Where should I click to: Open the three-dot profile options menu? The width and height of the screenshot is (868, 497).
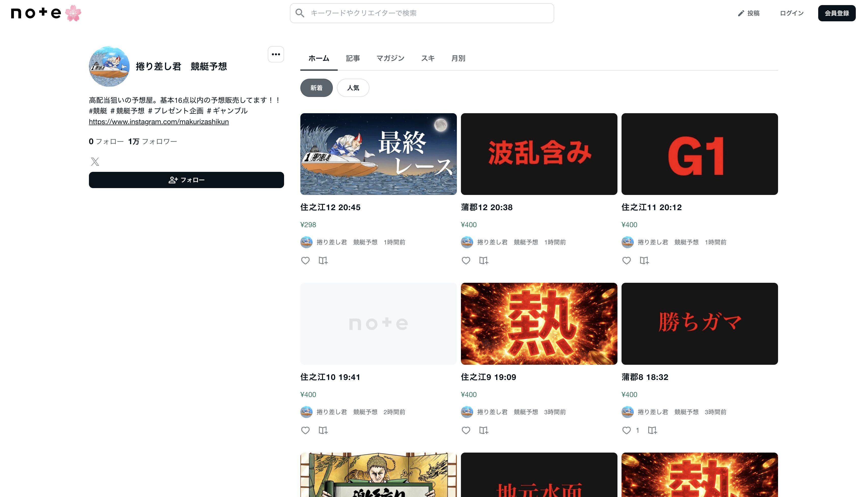[x=276, y=54]
